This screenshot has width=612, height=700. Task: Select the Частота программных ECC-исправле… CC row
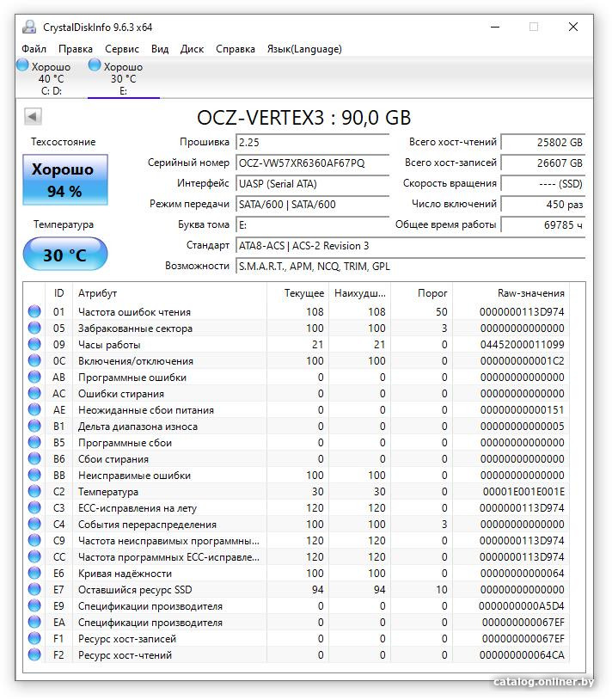pyautogui.click(x=297, y=556)
